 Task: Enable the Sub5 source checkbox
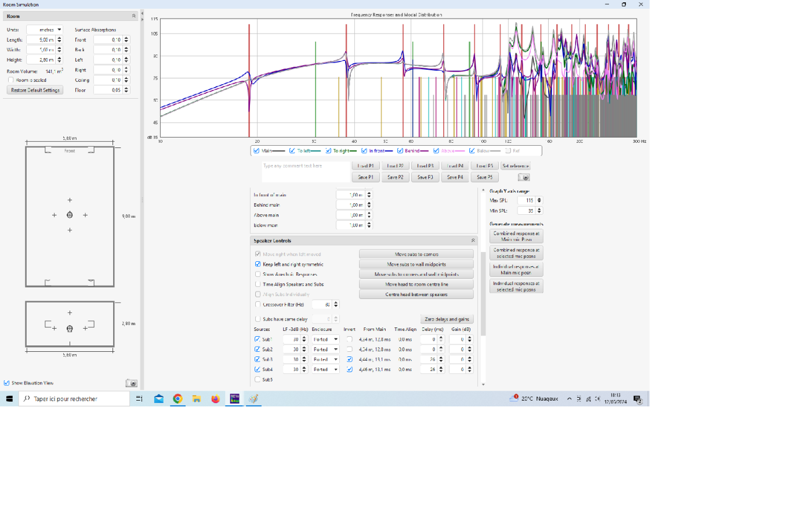pyautogui.click(x=258, y=379)
